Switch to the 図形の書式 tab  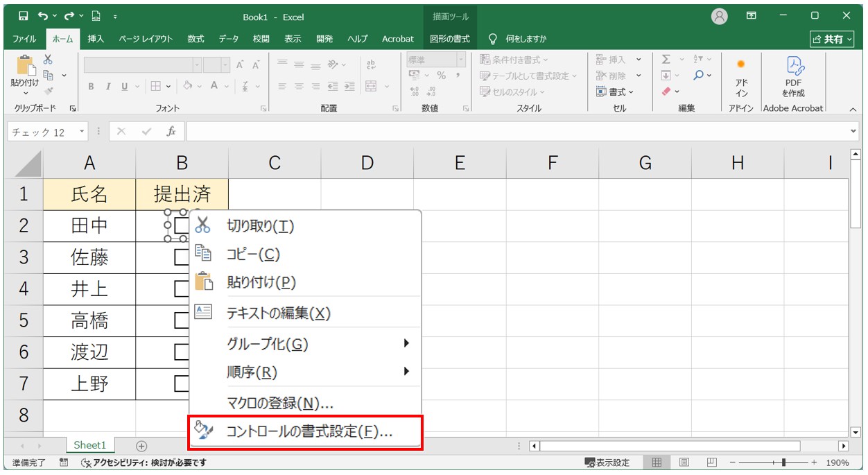(x=450, y=39)
